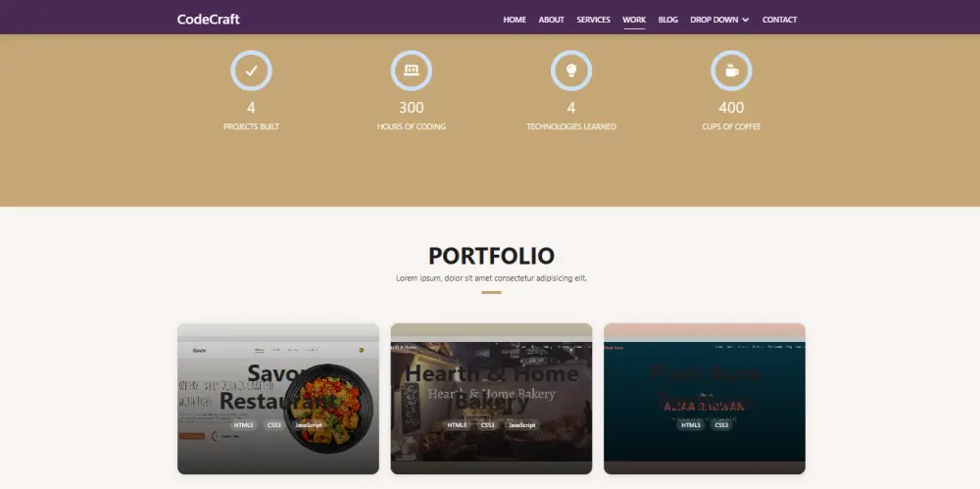Go to the Home nav item
The width and height of the screenshot is (980, 489).
[x=514, y=20]
